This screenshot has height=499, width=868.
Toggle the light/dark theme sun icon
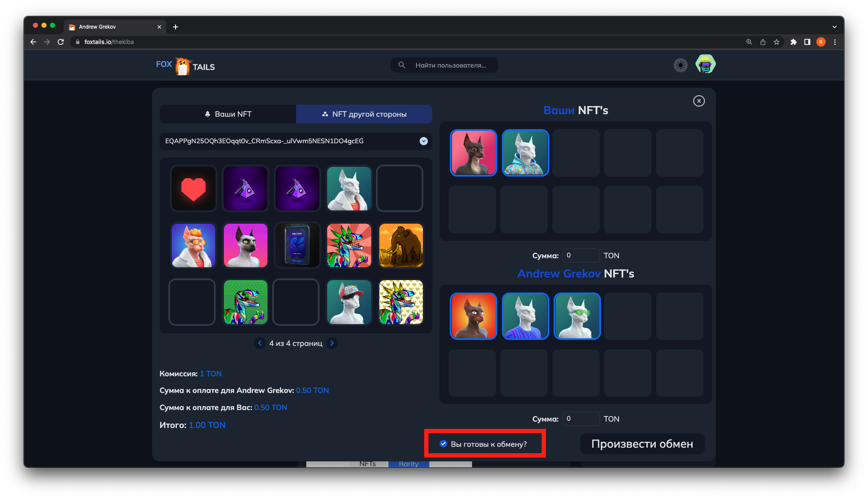680,65
